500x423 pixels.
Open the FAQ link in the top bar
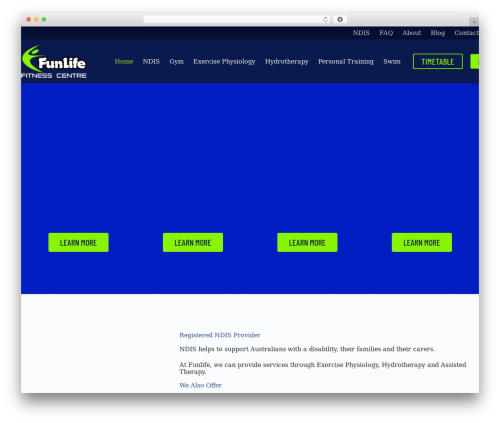click(x=386, y=33)
